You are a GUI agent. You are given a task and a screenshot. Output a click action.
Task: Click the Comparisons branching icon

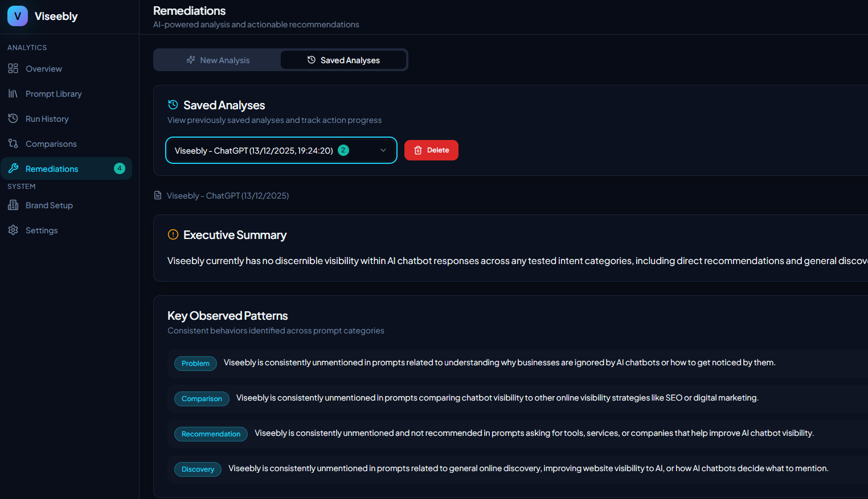coord(14,143)
